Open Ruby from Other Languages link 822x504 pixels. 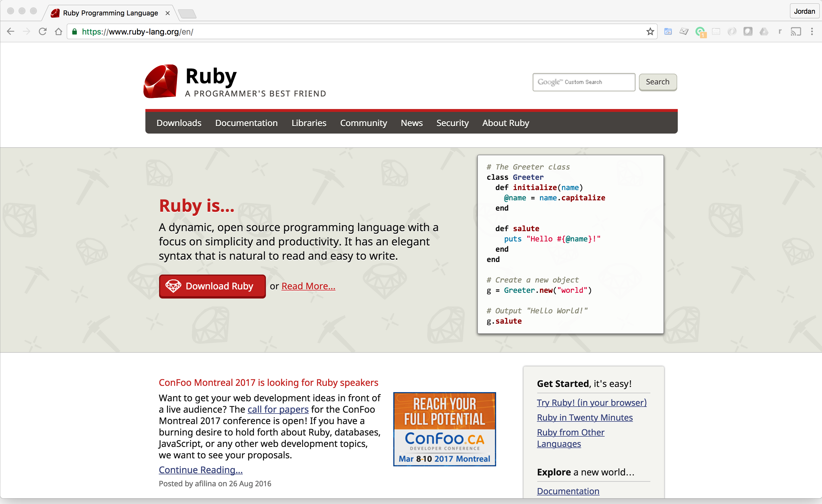point(570,438)
